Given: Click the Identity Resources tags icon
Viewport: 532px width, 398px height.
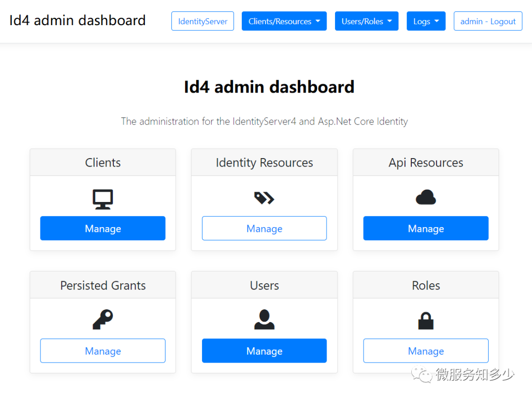Looking at the screenshot, I should (265, 198).
